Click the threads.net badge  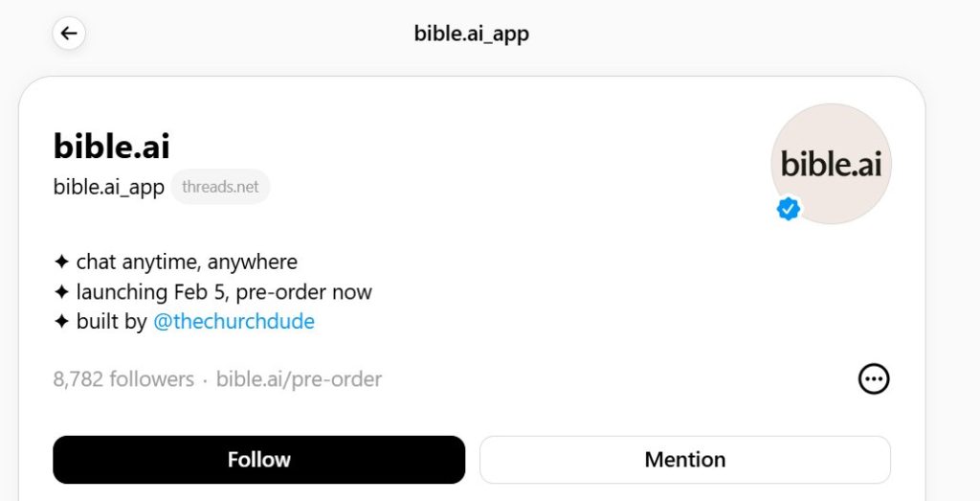coord(220,187)
